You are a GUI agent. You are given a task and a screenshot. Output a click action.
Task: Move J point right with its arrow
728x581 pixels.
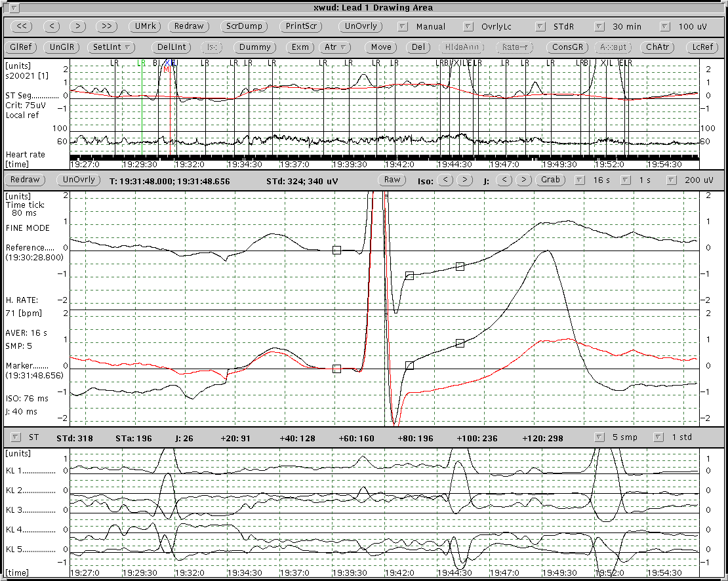[x=523, y=180]
